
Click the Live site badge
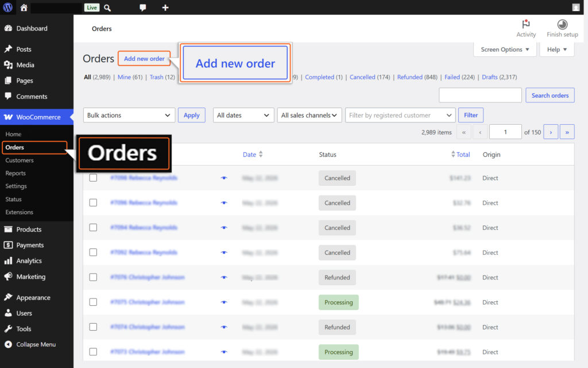[x=92, y=7]
